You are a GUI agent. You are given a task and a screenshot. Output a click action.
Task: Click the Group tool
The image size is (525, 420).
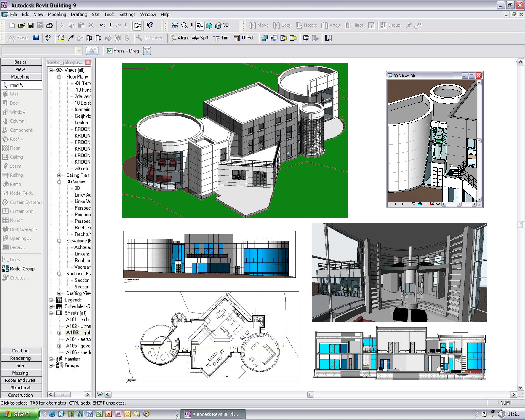[x=390, y=25]
